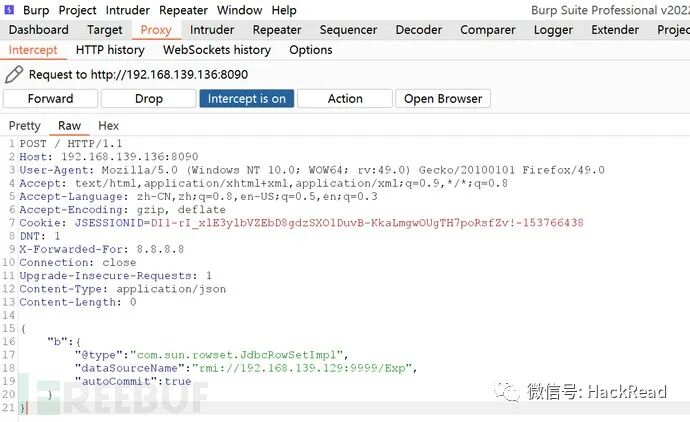Viewport: 690px width, 422px height.
Task: Switch request view to Hex
Action: tap(109, 126)
